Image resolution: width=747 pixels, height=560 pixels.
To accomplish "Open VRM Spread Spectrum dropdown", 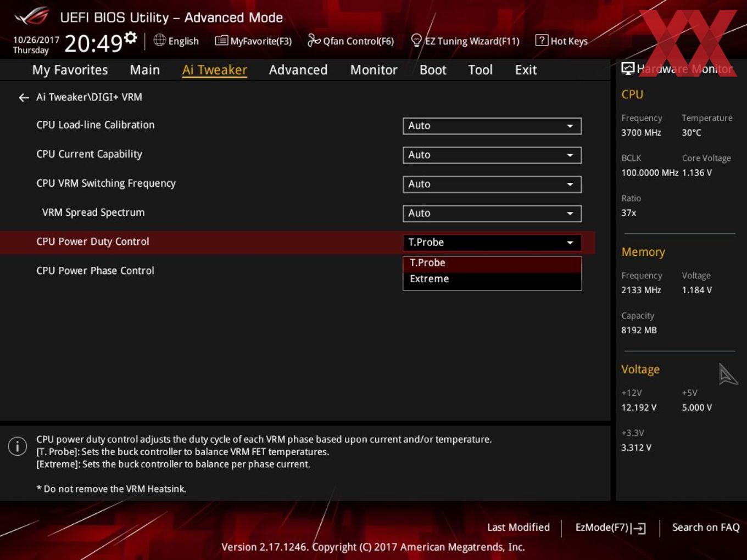I will [x=492, y=213].
